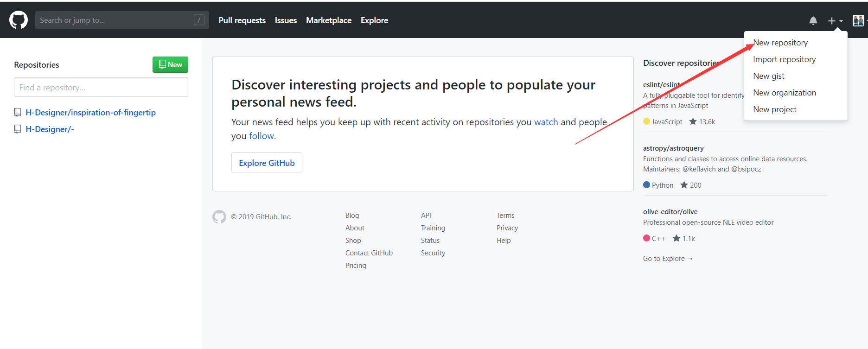Open the Pricing footer link
This screenshot has height=349, width=868.
pyautogui.click(x=356, y=266)
